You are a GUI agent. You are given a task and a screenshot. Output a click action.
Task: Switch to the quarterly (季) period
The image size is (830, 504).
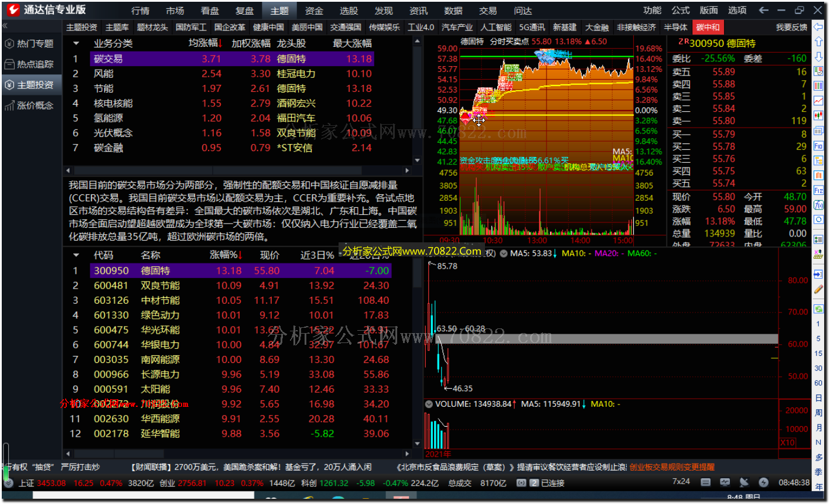coord(818,472)
